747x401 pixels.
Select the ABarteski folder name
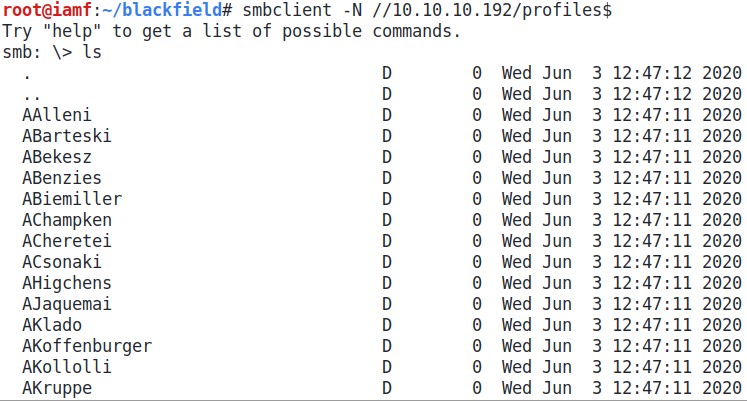66,136
